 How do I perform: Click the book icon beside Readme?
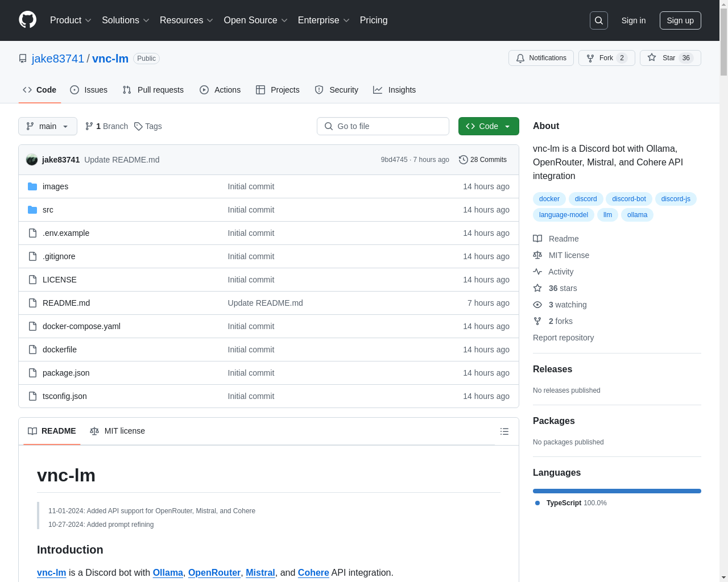537,239
